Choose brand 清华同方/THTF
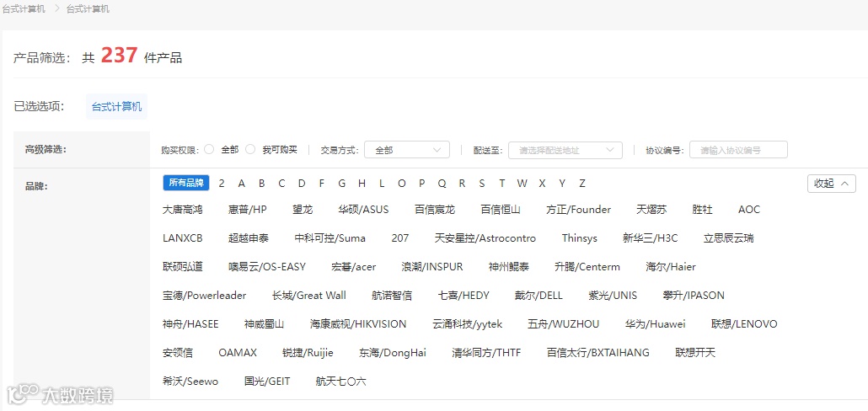The image size is (868, 411). point(486,353)
